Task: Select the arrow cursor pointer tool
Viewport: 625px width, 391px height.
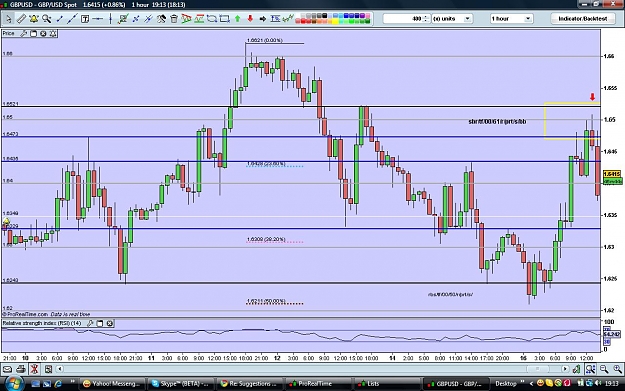Action: tap(8, 19)
